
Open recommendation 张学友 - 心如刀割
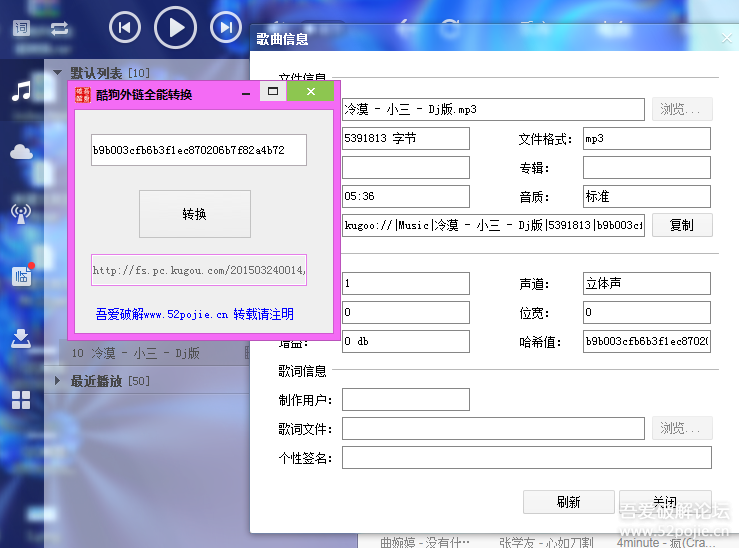[x=546, y=542]
